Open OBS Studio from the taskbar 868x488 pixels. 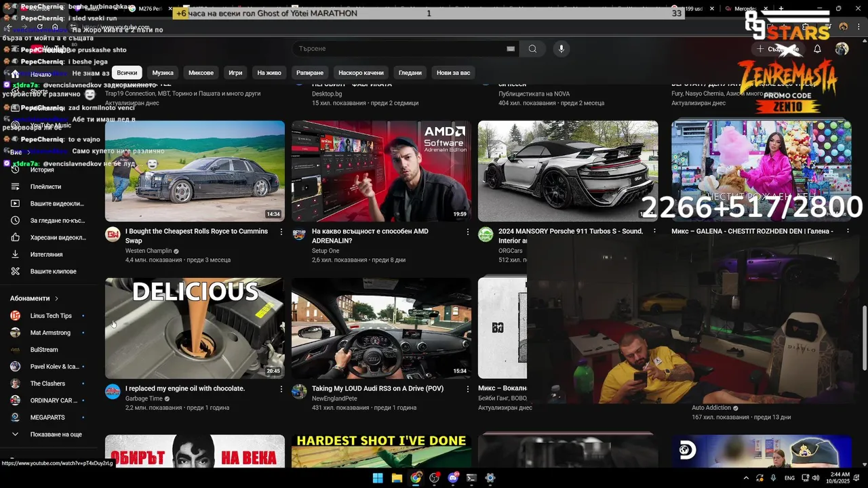[435, 478]
